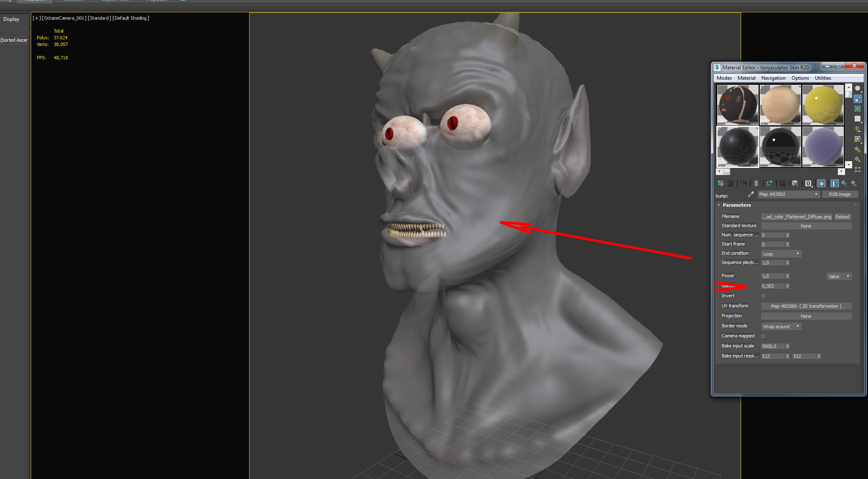Screen dimensions: 868x479
Task: Toggle Show Shaded Material in Viewport icon
Action: pyautogui.click(x=822, y=183)
